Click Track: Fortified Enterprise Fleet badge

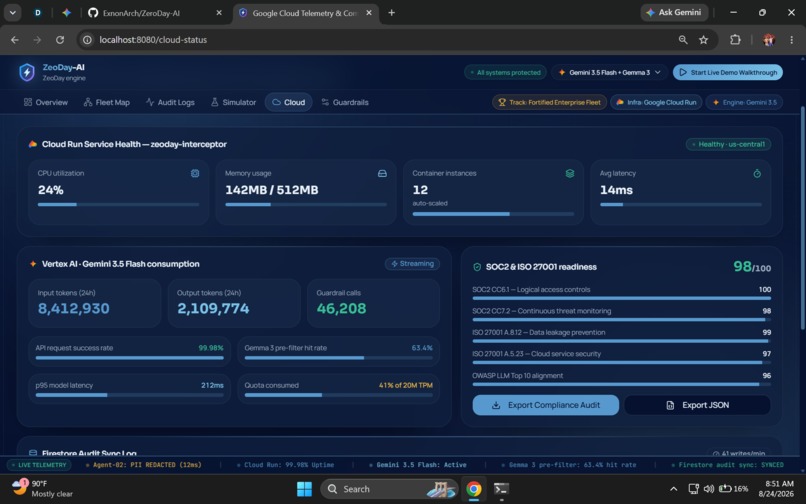tap(549, 102)
